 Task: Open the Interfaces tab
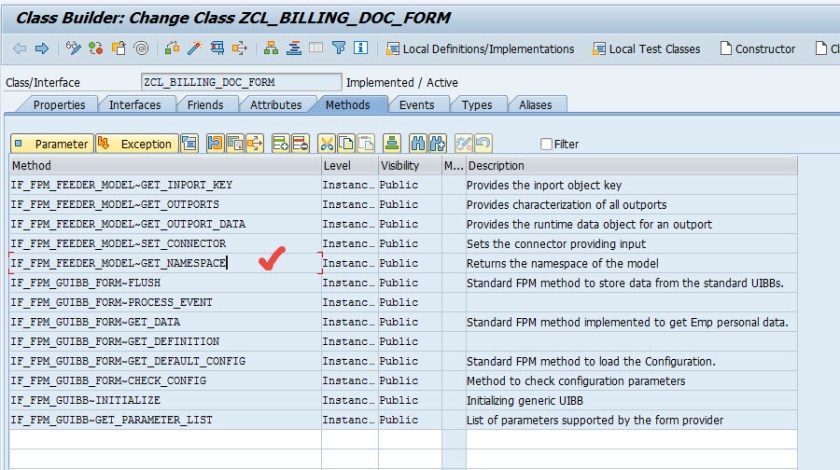[134, 105]
